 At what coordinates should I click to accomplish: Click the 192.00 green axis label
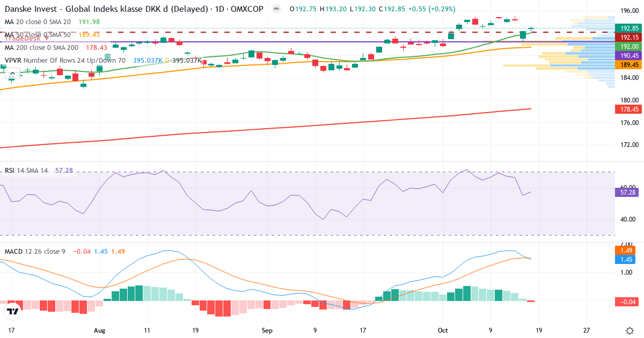click(629, 47)
